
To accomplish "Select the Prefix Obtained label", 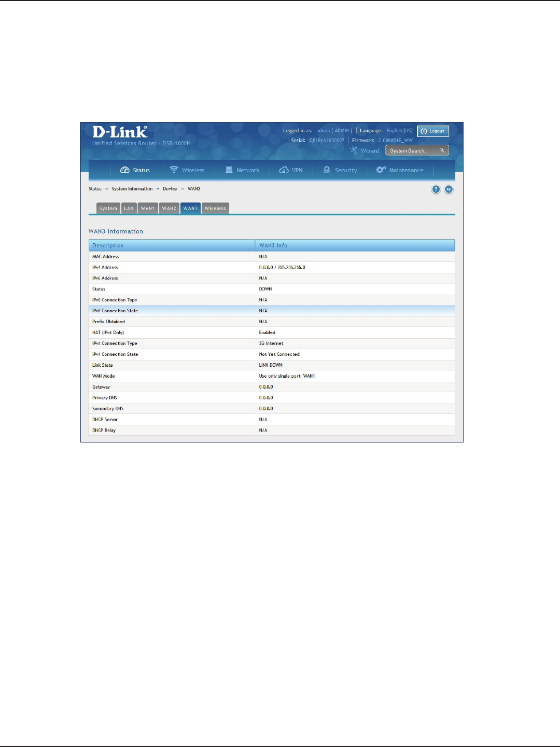I will tap(108, 322).
